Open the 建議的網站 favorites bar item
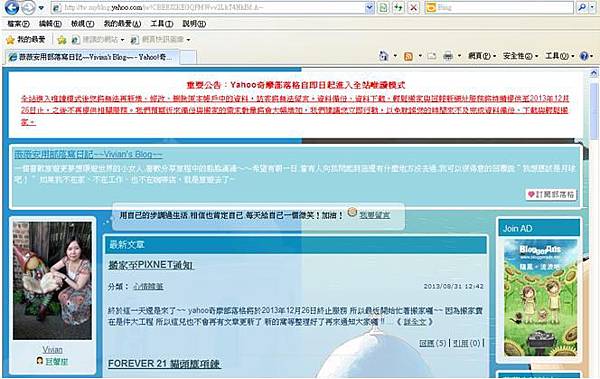Screen dimensions: 600x379 (98, 39)
